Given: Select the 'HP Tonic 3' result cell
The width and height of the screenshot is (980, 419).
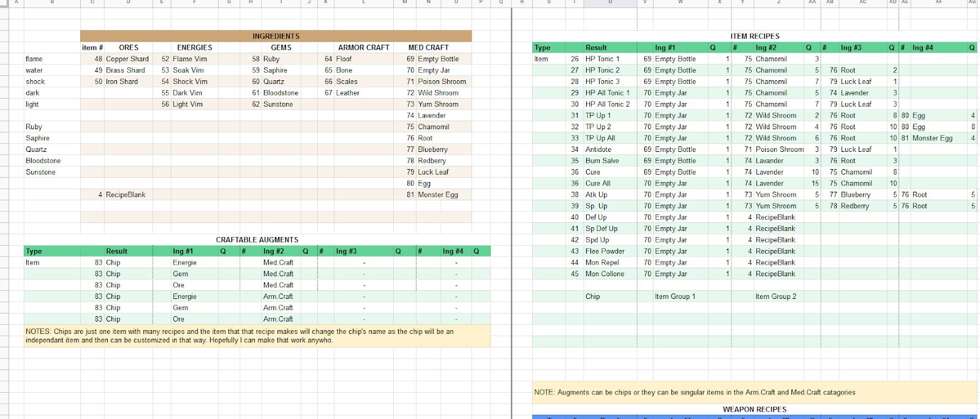Looking at the screenshot, I should click(x=610, y=81).
